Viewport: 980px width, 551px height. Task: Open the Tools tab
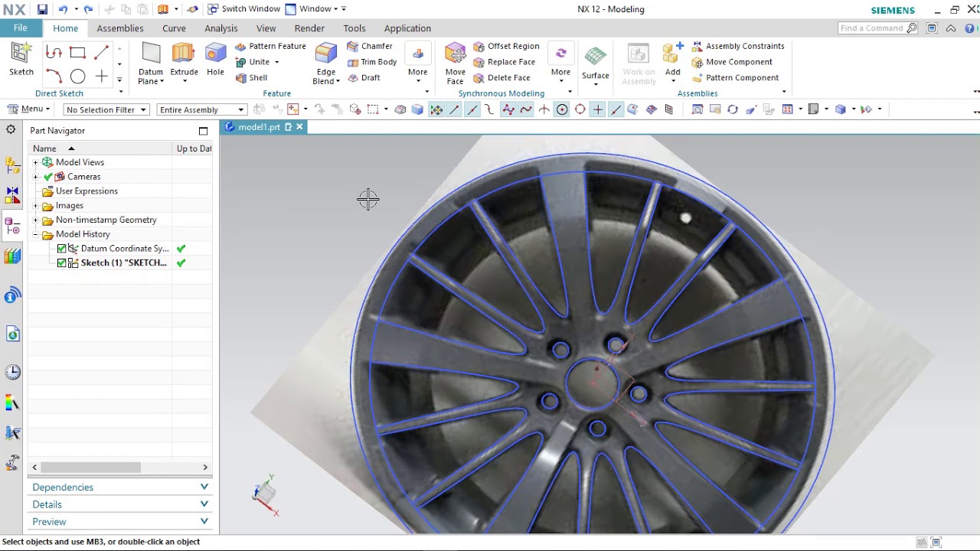tap(354, 28)
